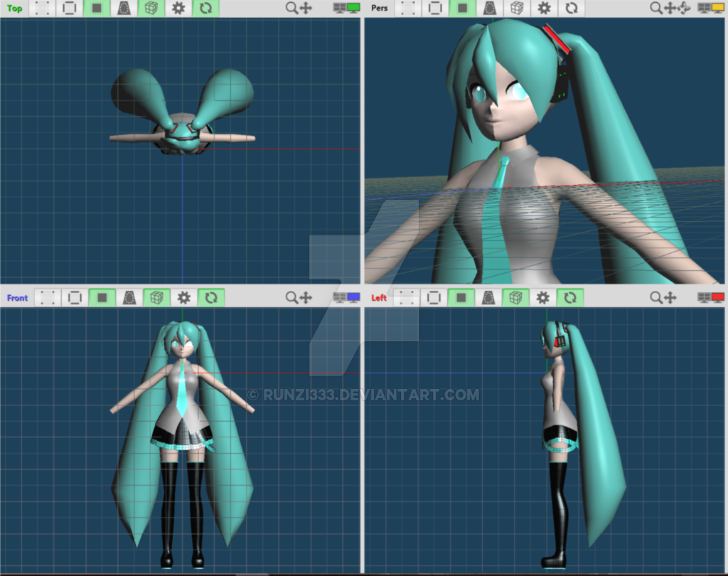
Task: Select pan cross-arrows tool in Front view
Action: click(x=306, y=298)
